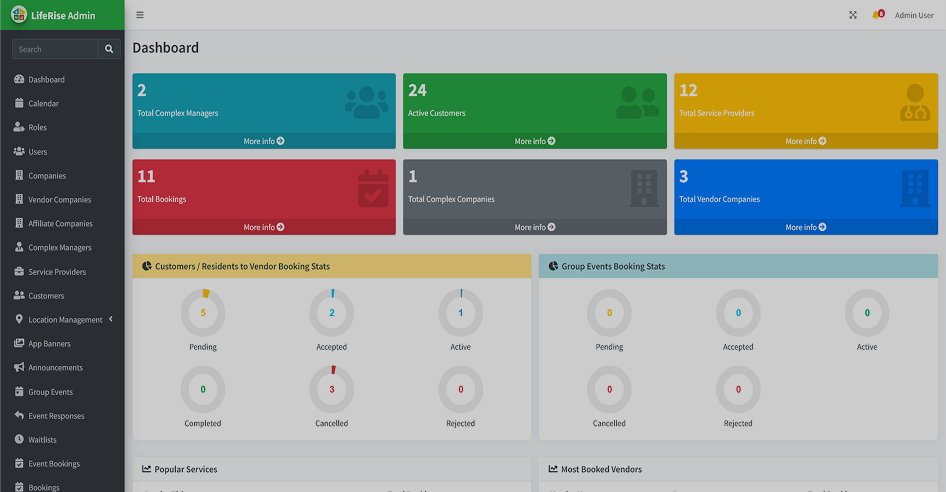Click the Location Management pin icon
946x492 pixels.
tap(19, 319)
